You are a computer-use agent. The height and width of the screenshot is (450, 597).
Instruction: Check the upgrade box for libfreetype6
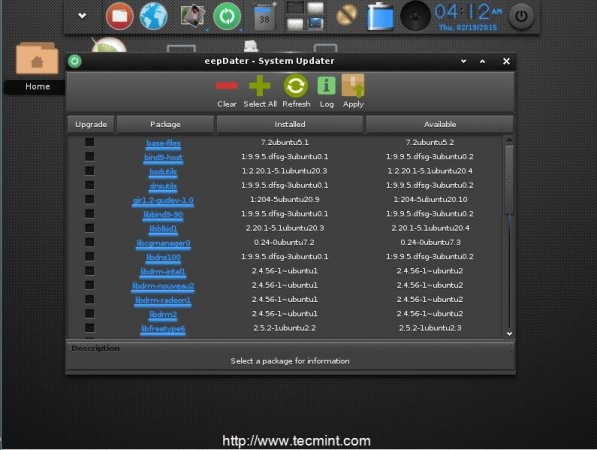click(89, 328)
